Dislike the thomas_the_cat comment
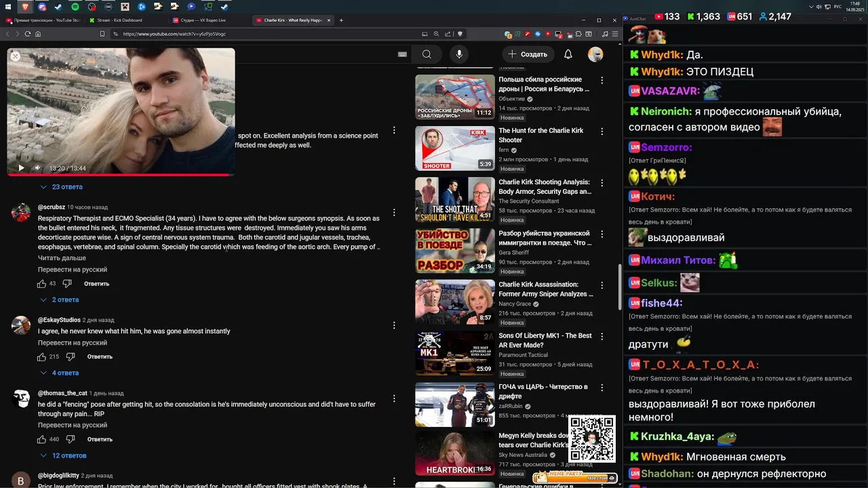868x488 pixels. click(71, 439)
